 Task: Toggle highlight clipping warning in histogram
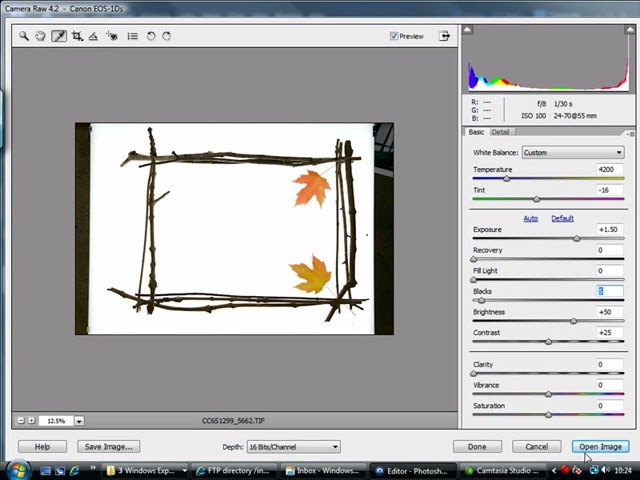(x=630, y=29)
